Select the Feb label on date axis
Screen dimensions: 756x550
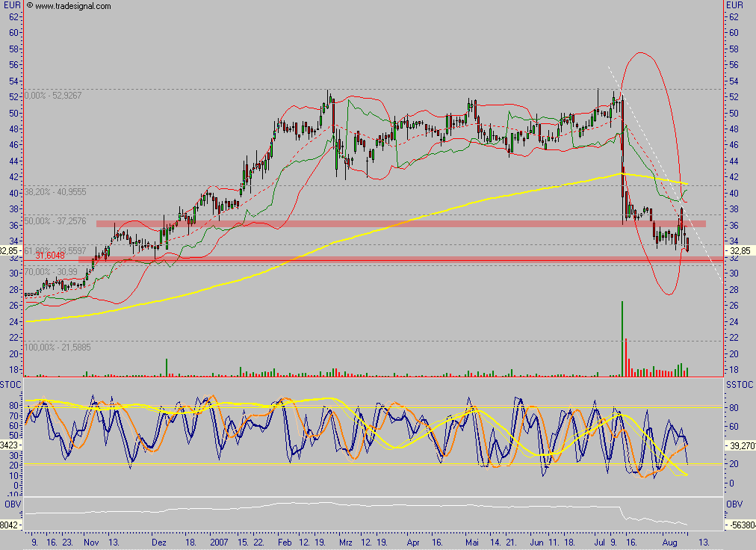click(285, 543)
